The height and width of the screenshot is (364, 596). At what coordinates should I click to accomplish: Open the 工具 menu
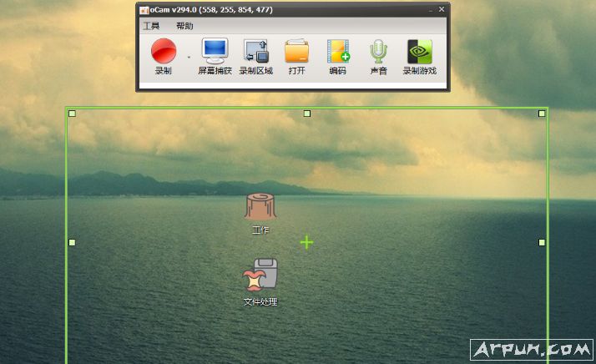click(x=151, y=26)
